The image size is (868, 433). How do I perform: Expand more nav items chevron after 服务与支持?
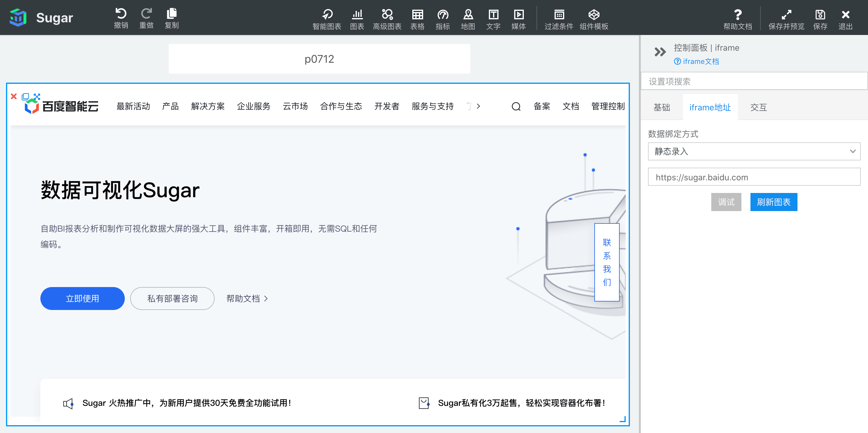click(478, 106)
